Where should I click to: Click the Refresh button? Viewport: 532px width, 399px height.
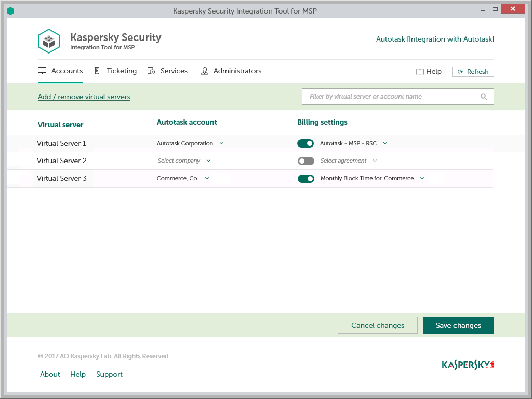[473, 72]
